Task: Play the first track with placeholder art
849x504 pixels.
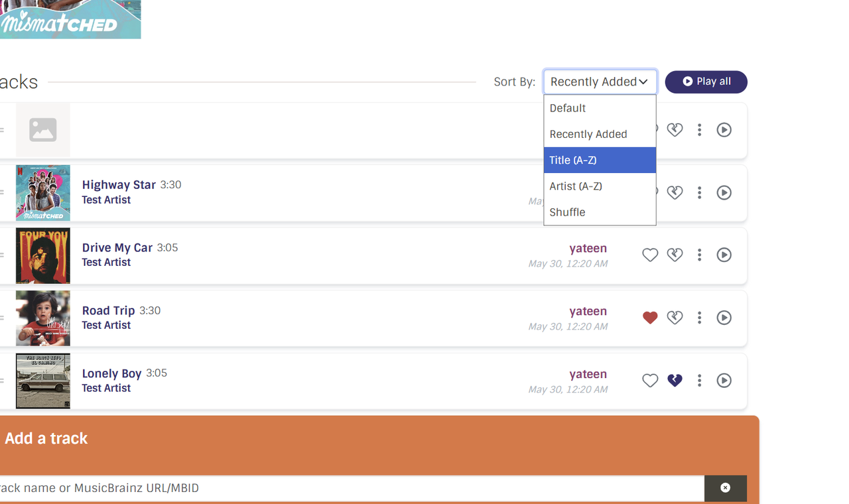Action: tap(724, 130)
